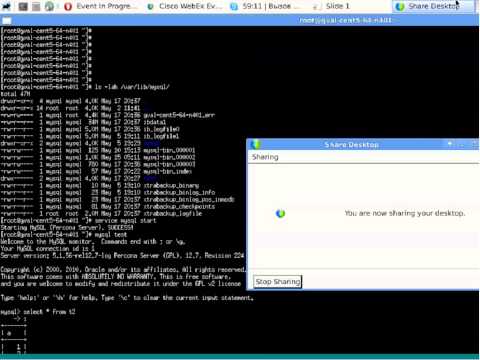Click the 'Welcome to the MySQL monitor' line
Screen dimensions: 480x360
tap(93, 242)
